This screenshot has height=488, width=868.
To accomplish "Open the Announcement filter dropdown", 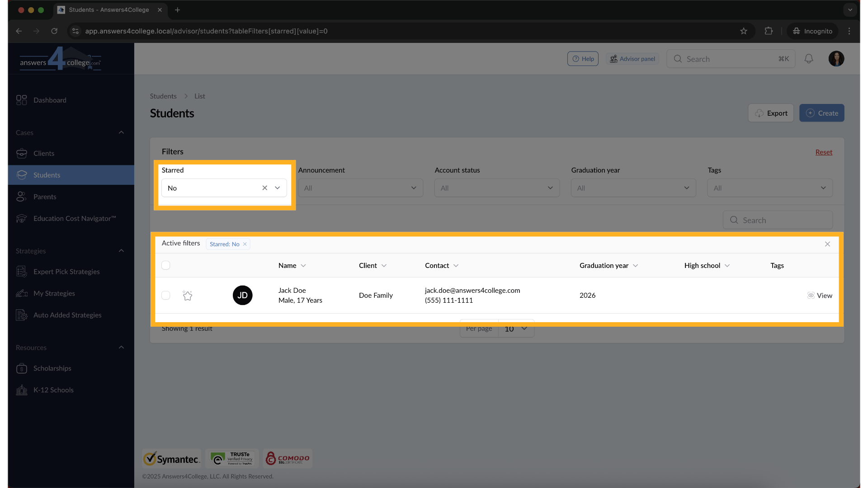I will point(360,188).
